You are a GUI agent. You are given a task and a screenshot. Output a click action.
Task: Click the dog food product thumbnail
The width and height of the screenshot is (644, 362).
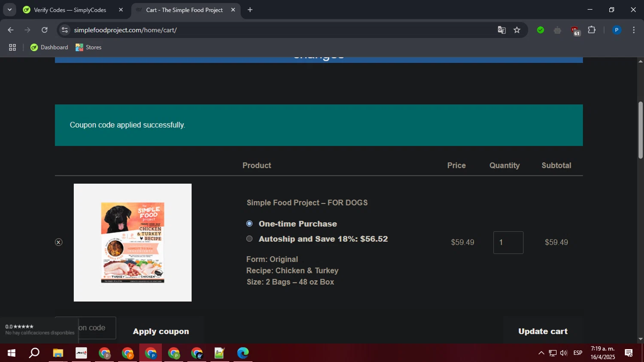tap(133, 243)
